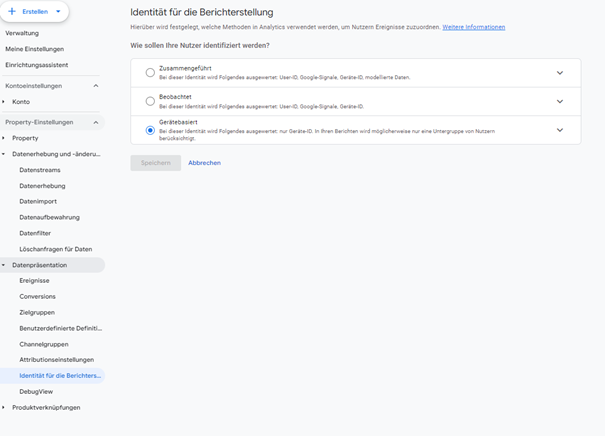
Task: Go to Datenstreams settings
Action: pos(40,170)
